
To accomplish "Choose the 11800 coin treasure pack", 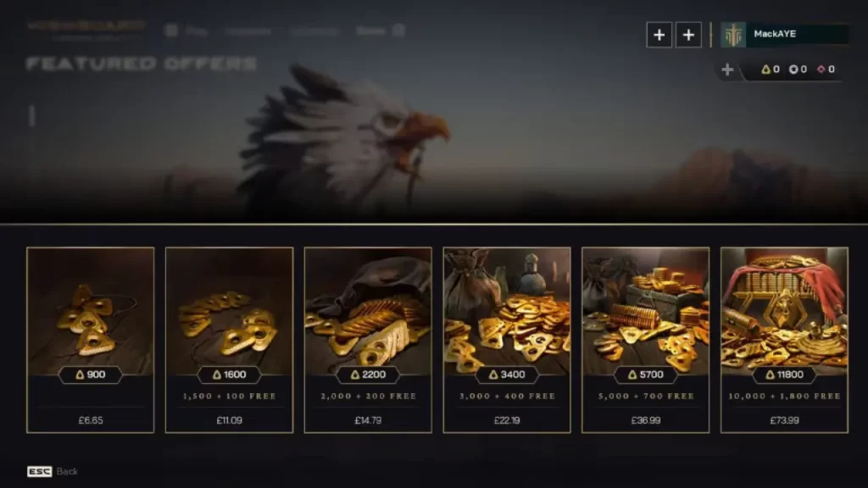I will tap(784, 340).
